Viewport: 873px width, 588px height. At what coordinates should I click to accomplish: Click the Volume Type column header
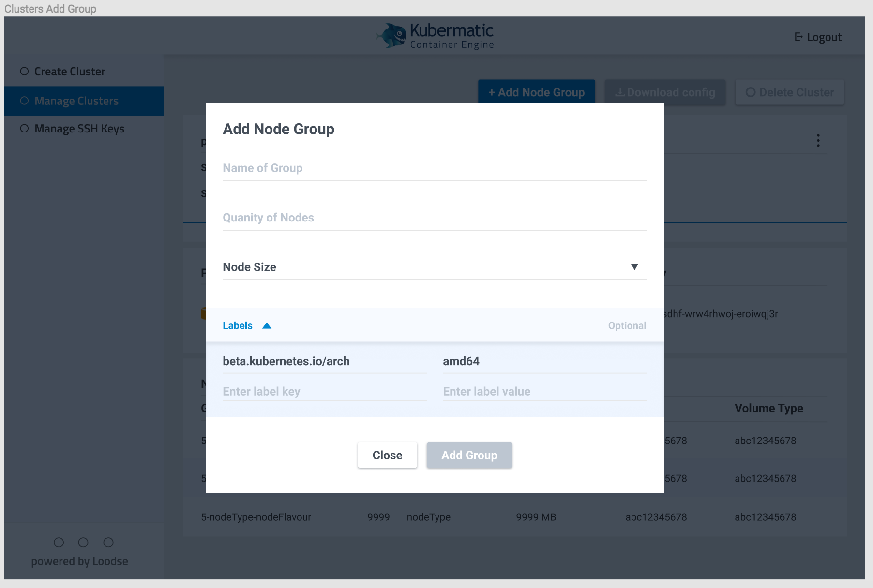tap(768, 408)
